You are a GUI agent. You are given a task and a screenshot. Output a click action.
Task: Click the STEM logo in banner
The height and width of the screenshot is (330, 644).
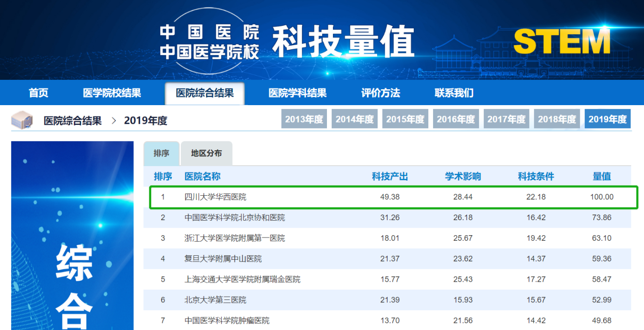(562, 41)
